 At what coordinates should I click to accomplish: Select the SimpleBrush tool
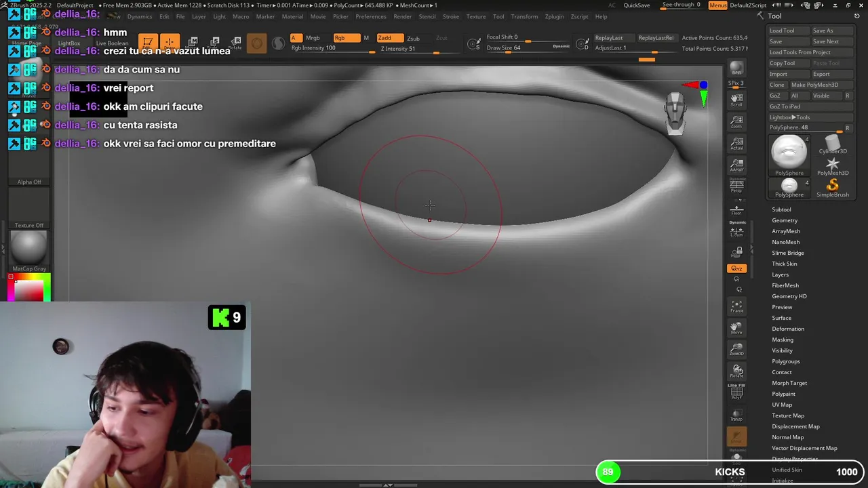click(x=833, y=187)
